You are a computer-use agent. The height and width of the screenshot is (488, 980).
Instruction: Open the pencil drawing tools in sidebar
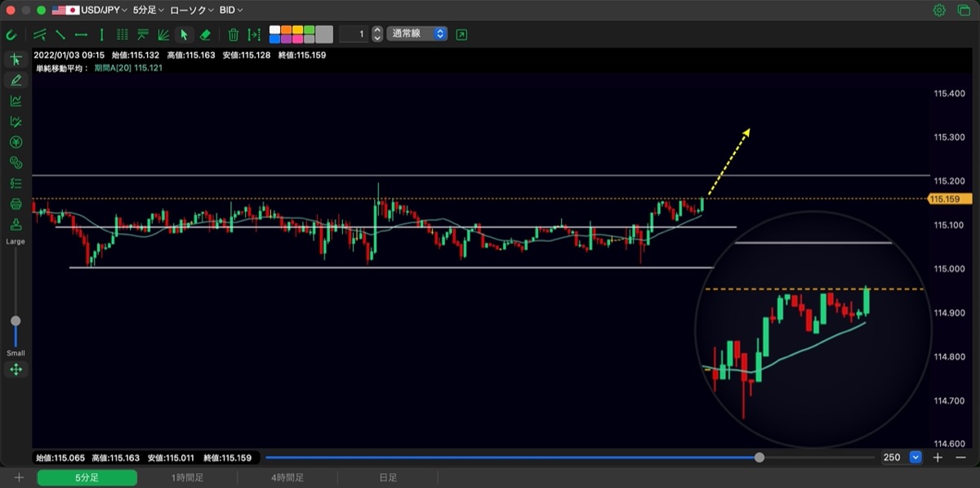[x=16, y=80]
